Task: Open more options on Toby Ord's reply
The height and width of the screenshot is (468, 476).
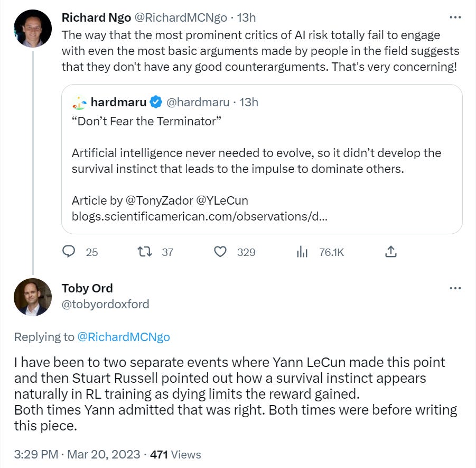Action: (x=455, y=288)
